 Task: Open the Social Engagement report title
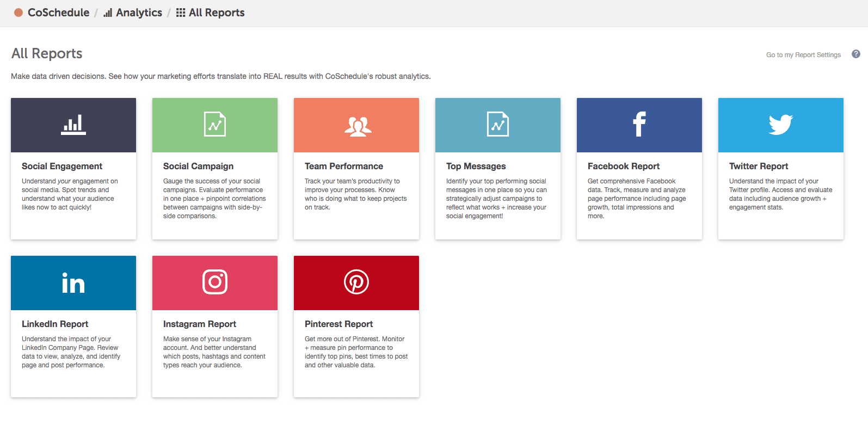pyautogui.click(x=62, y=166)
